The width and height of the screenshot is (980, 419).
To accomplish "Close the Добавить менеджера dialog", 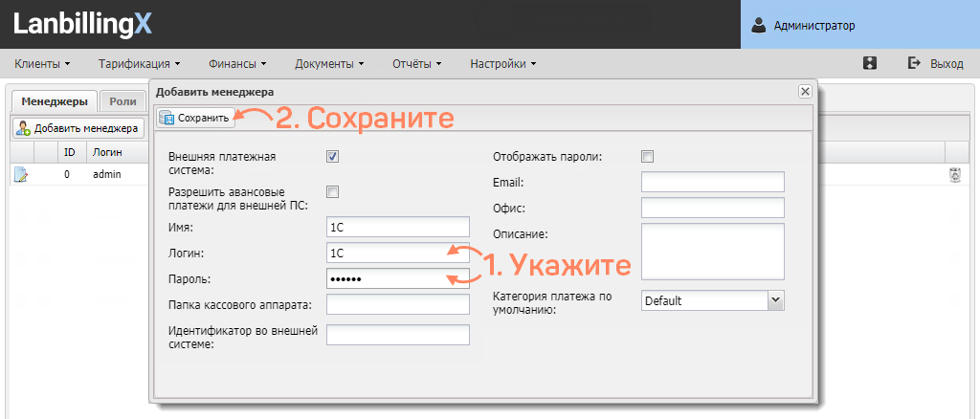I will click(805, 91).
